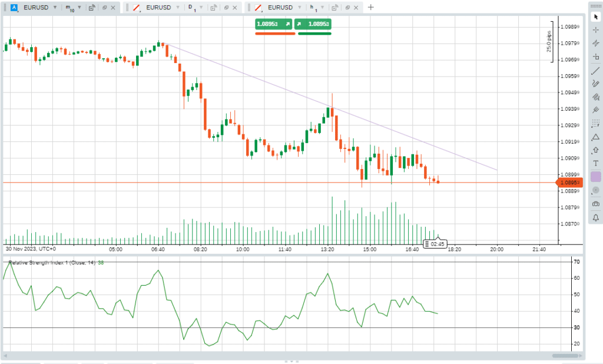Click the 1.09899 price axis label
Viewport: 603px width, 364px height.
point(570,27)
